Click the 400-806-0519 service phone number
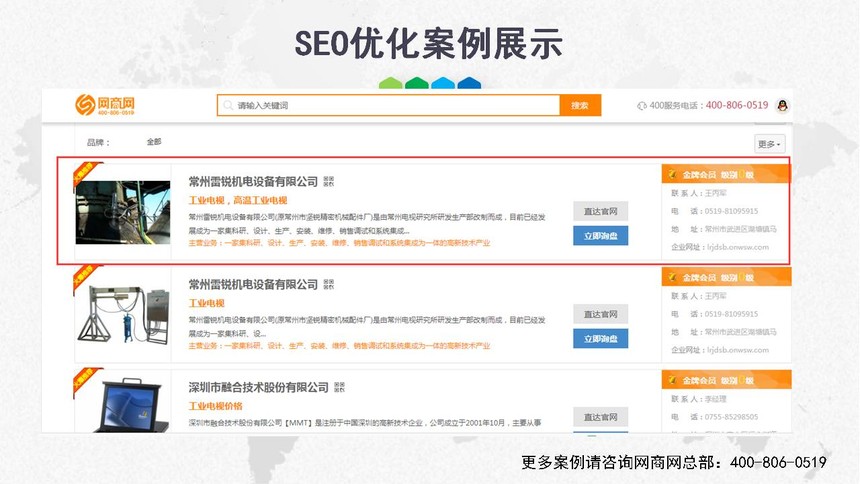 pyautogui.click(x=737, y=105)
